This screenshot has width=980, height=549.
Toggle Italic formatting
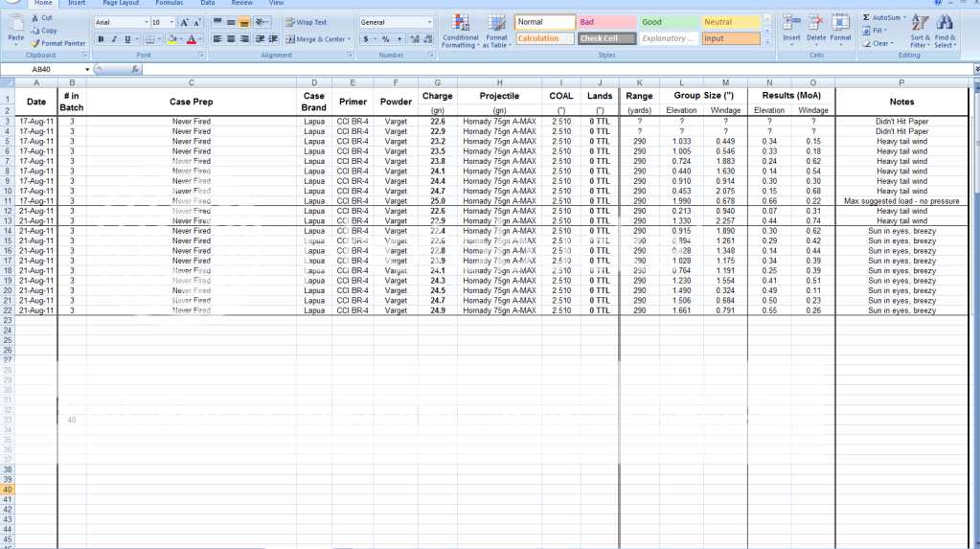[x=114, y=39]
